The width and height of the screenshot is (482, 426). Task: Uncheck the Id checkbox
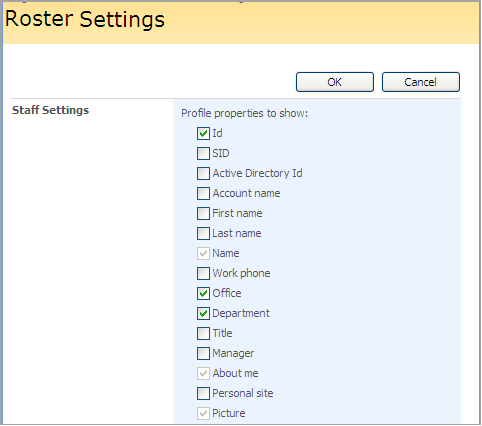click(203, 133)
